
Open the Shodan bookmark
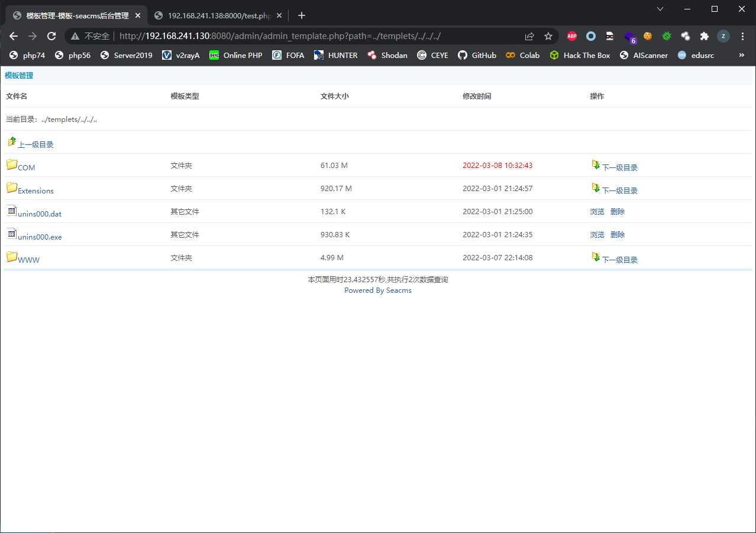pyautogui.click(x=387, y=55)
